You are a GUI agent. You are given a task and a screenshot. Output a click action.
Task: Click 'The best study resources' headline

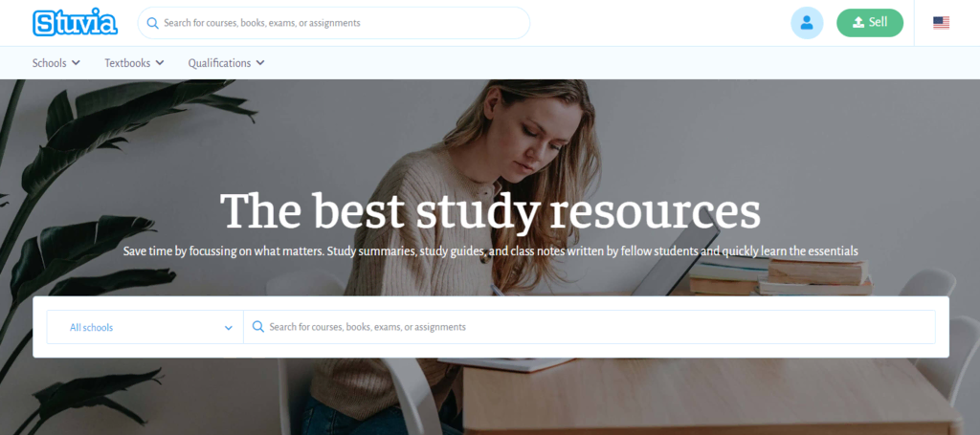(x=490, y=211)
